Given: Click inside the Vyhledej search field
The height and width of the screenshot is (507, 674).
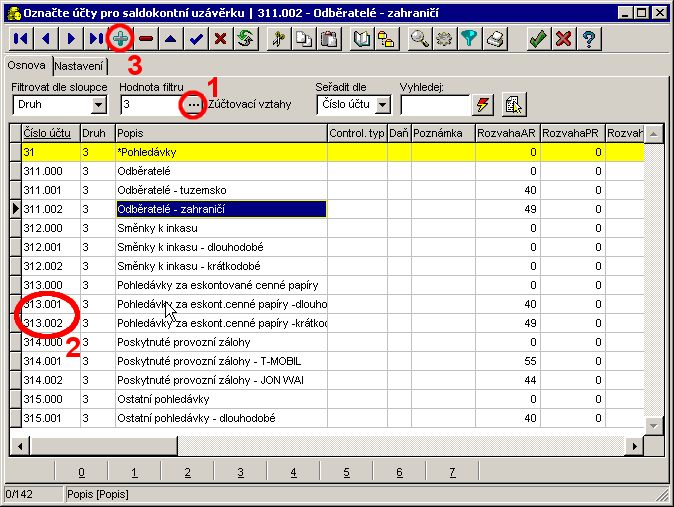Looking at the screenshot, I should coord(434,104).
